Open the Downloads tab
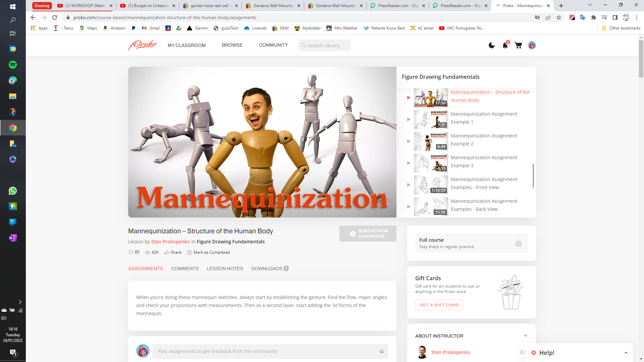Viewport: 644px width, 362px height. [270, 268]
